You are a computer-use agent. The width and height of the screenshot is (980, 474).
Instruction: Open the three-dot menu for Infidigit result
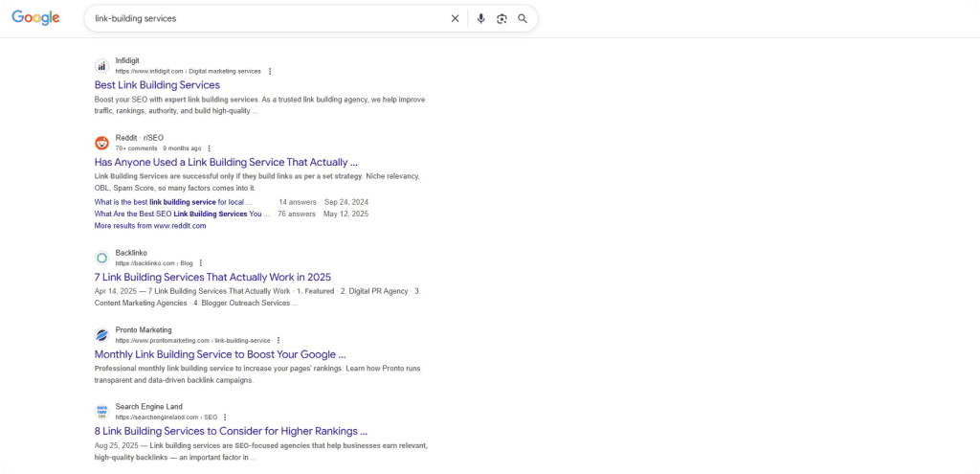[270, 71]
